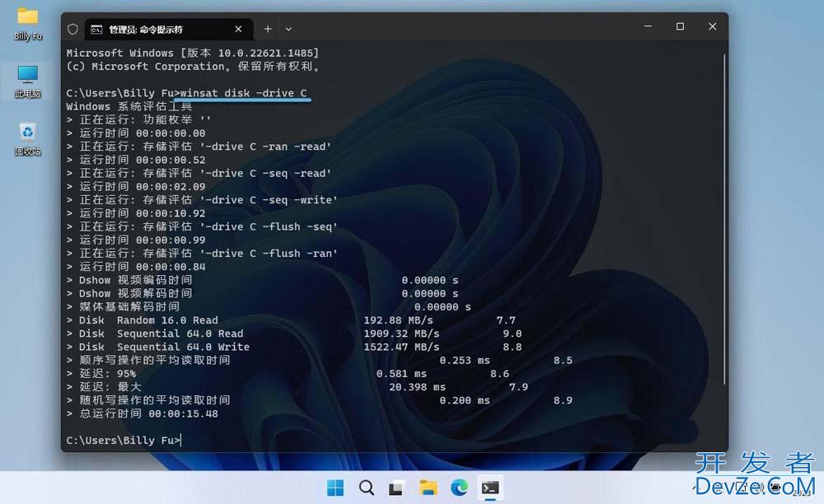The width and height of the screenshot is (824, 504).
Task: Click the '-drive C -seq -write' line
Action: pos(202,200)
